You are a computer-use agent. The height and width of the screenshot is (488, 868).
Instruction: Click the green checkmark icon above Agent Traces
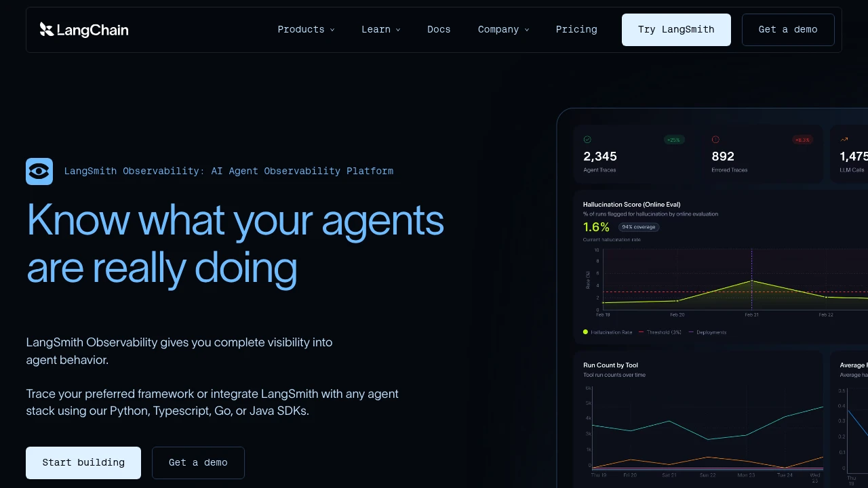click(587, 140)
